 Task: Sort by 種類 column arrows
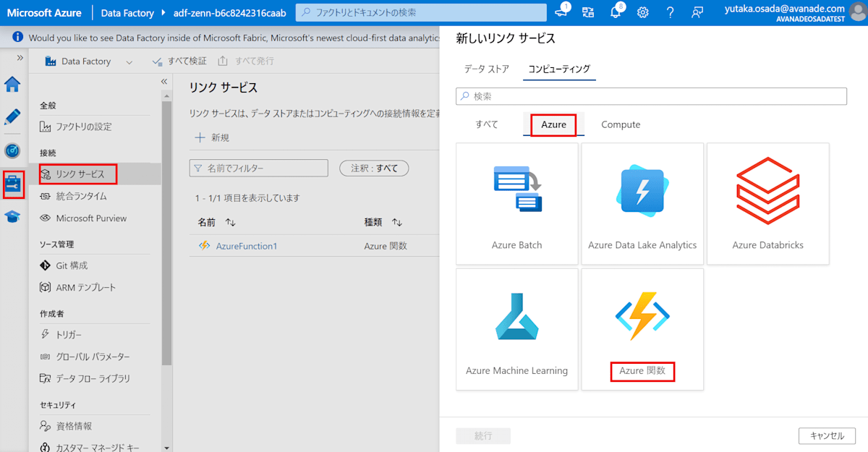point(397,222)
